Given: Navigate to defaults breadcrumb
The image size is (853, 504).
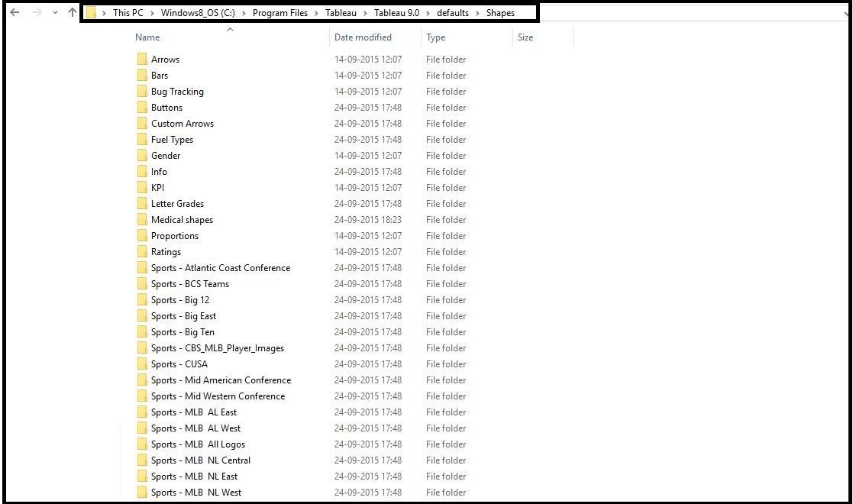Looking at the screenshot, I should (453, 12).
